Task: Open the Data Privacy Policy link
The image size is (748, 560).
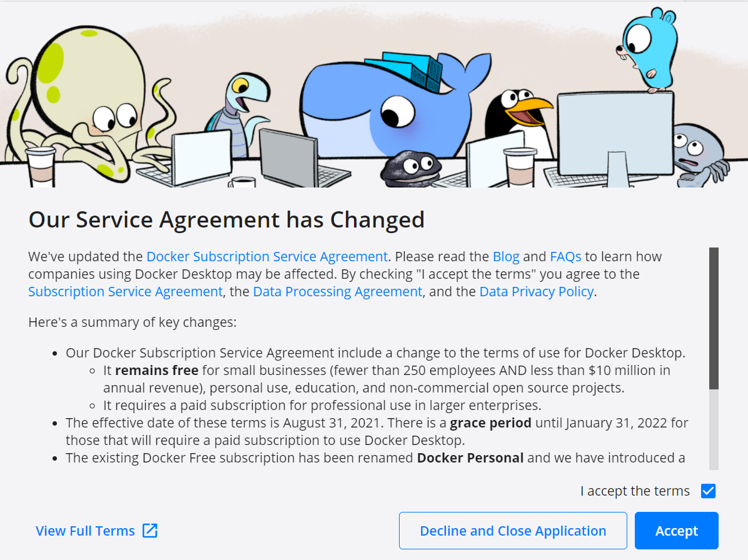Action: click(x=536, y=292)
